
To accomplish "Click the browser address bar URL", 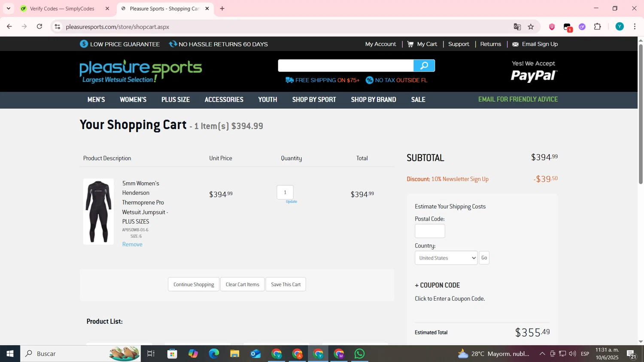I will pos(118,27).
